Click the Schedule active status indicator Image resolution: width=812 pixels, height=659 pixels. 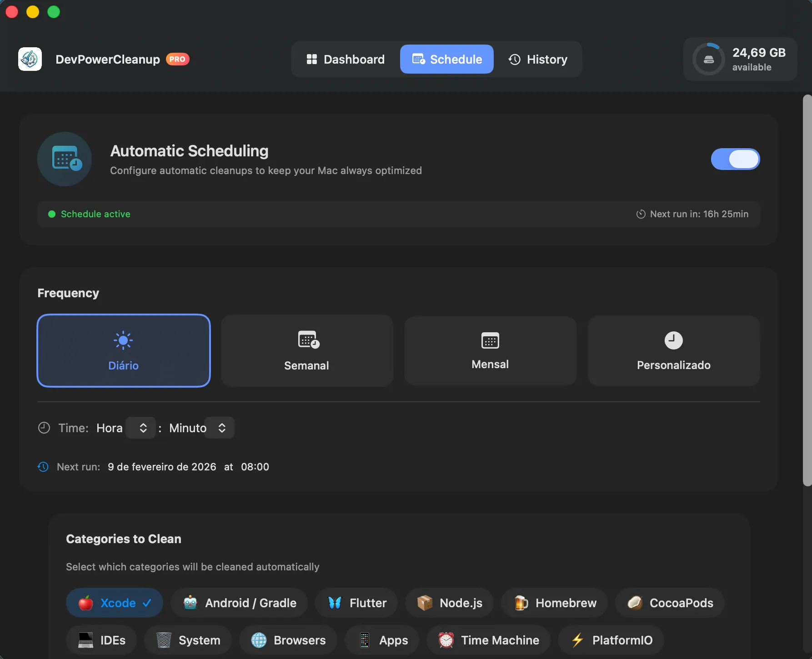[89, 214]
